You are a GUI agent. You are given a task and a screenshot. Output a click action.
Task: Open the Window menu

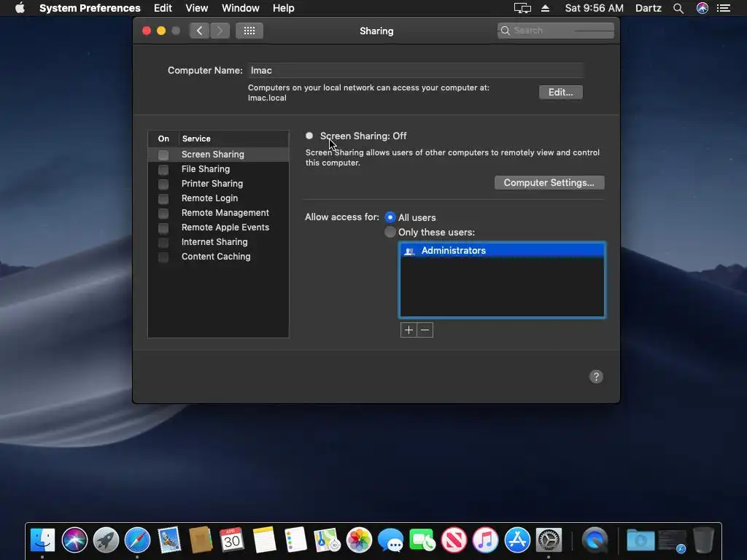coord(241,8)
